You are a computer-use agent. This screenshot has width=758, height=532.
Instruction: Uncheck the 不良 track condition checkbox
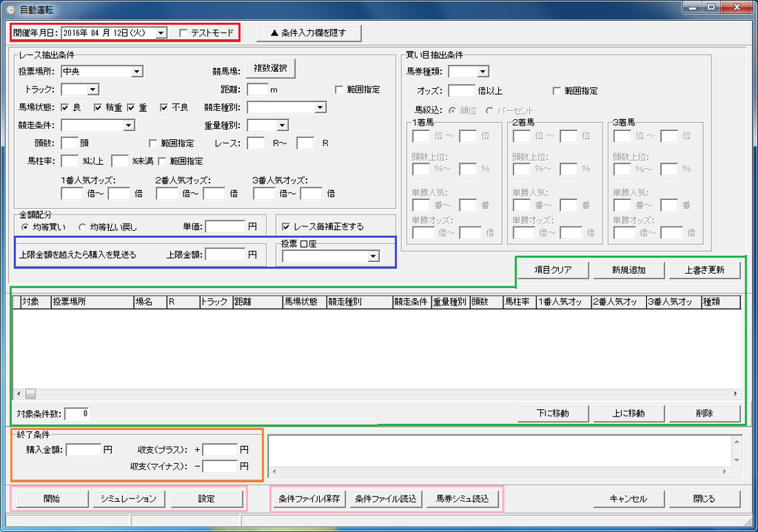(164, 107)
